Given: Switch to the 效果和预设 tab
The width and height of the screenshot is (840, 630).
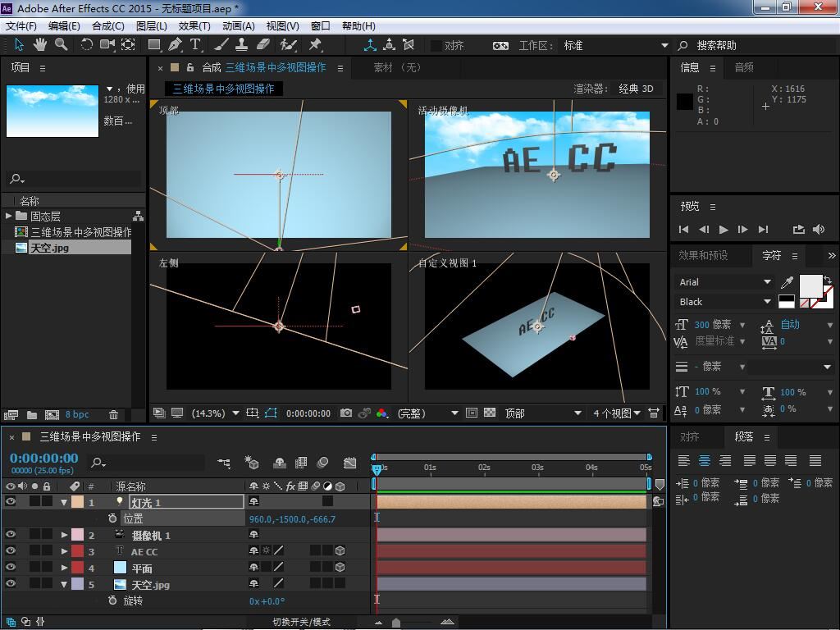Looking at the screenshot, I should 703,256.
